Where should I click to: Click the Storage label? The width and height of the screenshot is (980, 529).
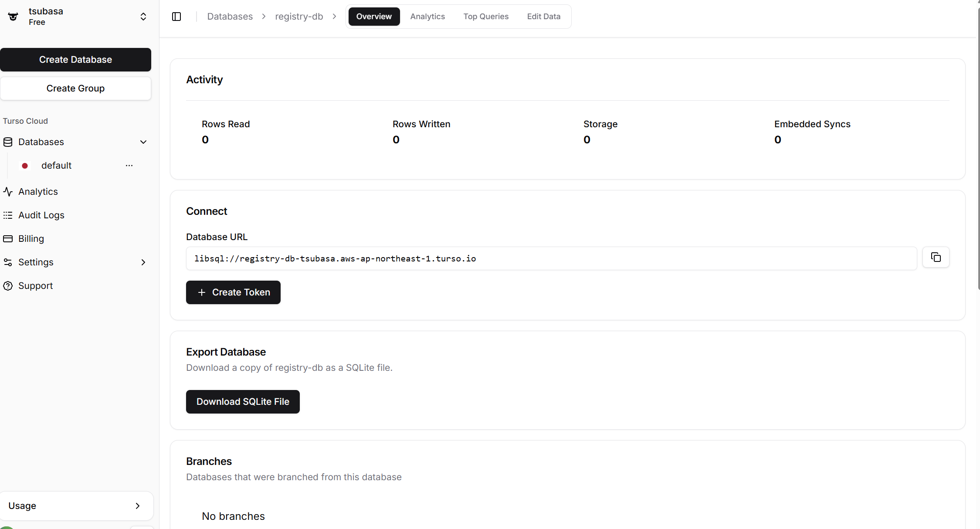click(x=600, y=124)
